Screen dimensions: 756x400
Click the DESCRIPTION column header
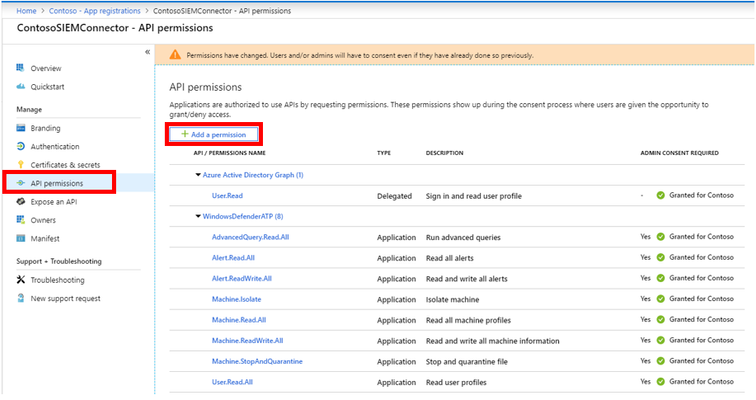(x=444, y=153)
